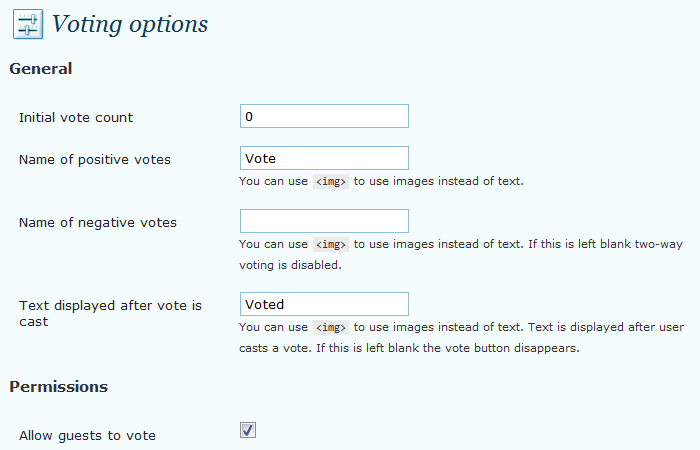Click two-way voting disabled help text
Viewport: 700px width, 450px height.
(x=290, y=266)
